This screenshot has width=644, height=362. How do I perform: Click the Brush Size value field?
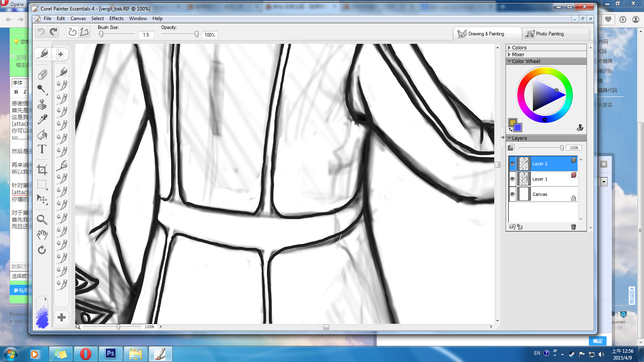[x=146, y=35]
